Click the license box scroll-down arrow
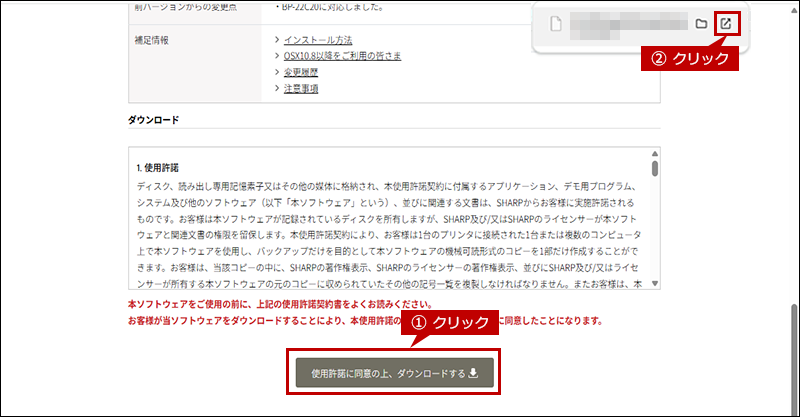The image size is (800, 417). pyautogui.click(x=654, y=284)
